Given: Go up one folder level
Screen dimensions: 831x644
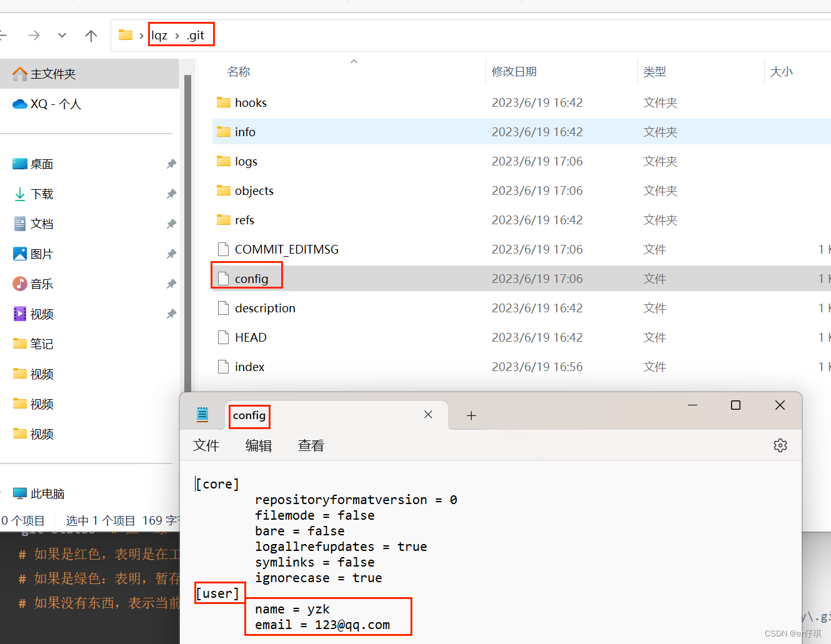Looking at the screenshot, I should coord(91,36).
